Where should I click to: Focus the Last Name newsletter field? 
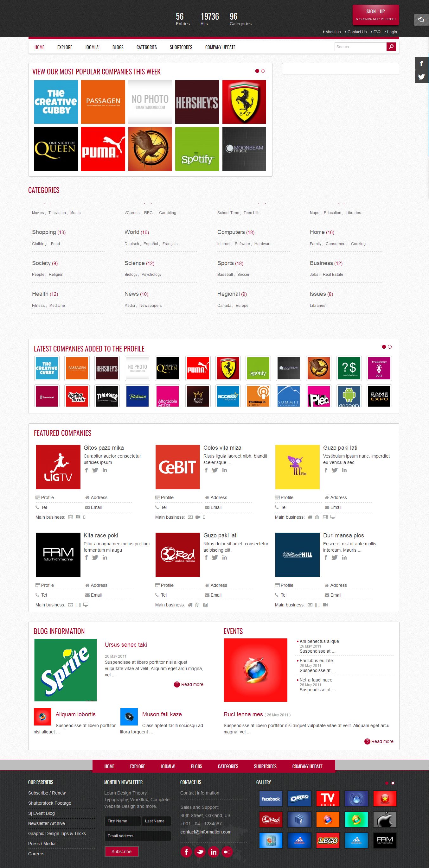156,821
